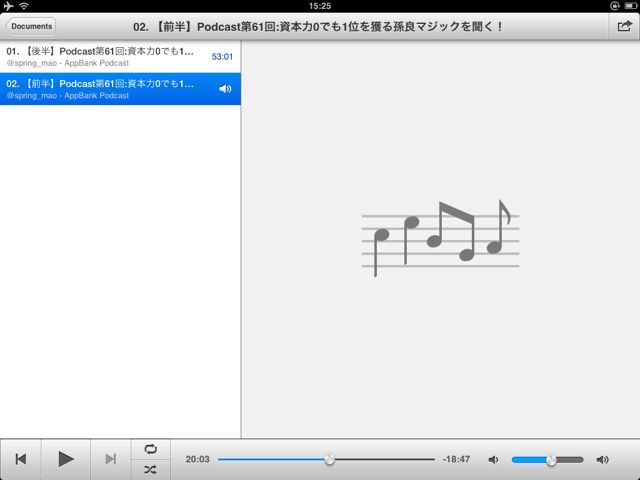Screen dimensions: 640x480
Task: Click the Wi-Fi status icon
Action: [24, 6]
